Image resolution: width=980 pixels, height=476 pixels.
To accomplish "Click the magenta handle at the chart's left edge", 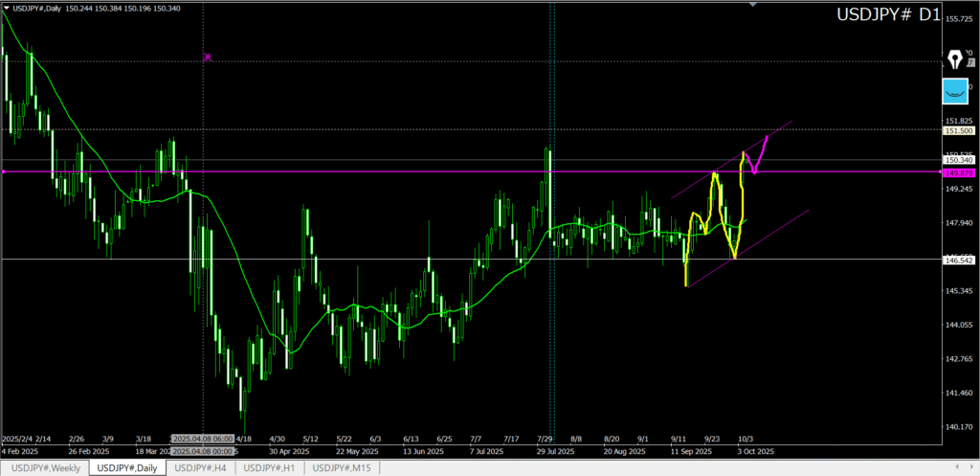I will pyautogui.click(x=4, y=172).
